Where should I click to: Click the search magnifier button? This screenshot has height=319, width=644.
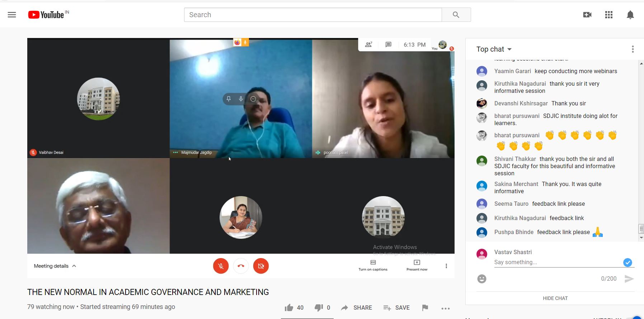tap(456, 15)
